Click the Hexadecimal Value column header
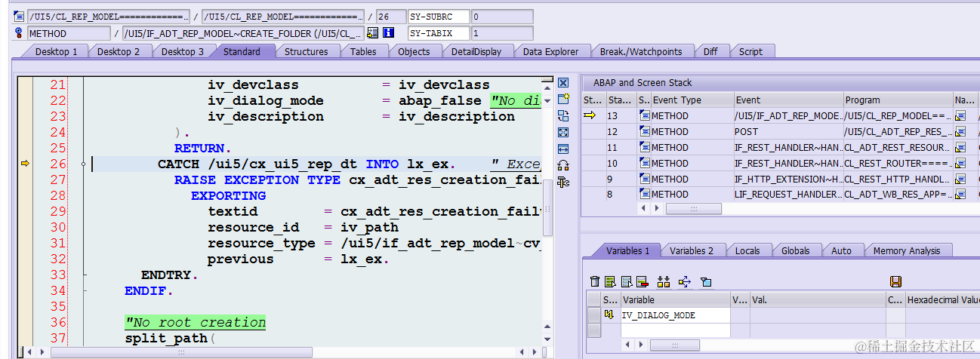The image size is (980, 359). point(942,299)
